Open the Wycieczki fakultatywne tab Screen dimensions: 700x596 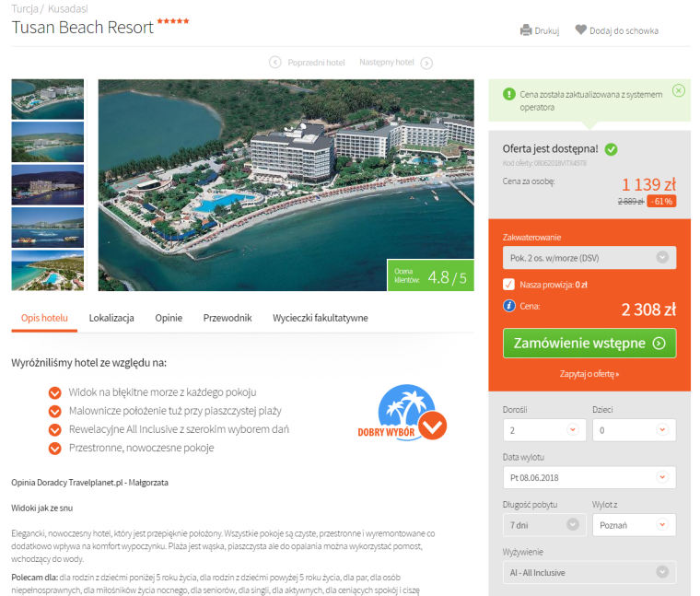click(x=321, y=318)
